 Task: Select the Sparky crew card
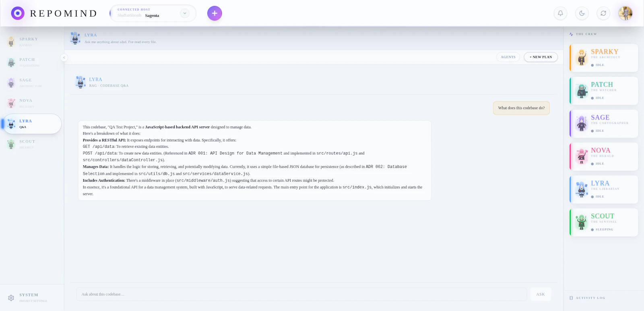[604, 58]
